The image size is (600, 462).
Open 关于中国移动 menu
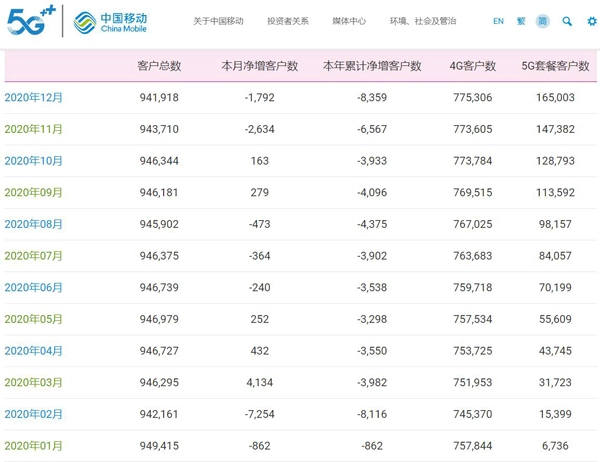[218, 21]
